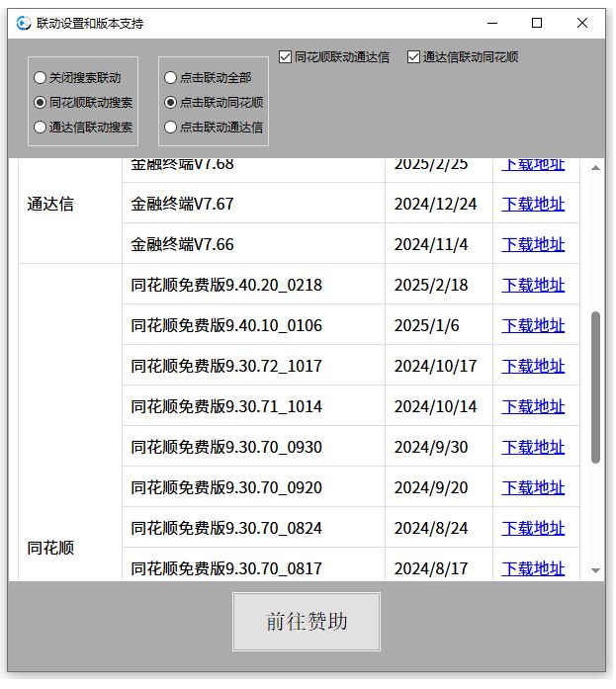Open download link for 同花顺免费版9.40.10_0106
The width and height of the screenshot is (616, 689).
(533, 325)
